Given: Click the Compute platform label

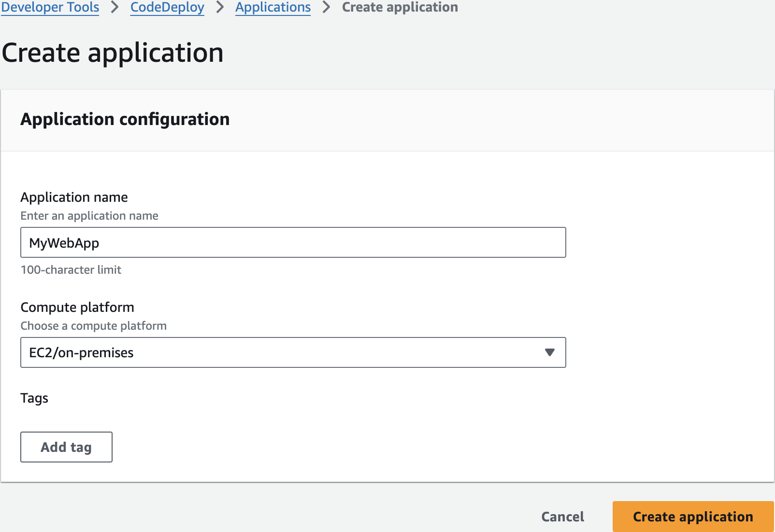Looking at the screenshot, I should click(77, 307).
